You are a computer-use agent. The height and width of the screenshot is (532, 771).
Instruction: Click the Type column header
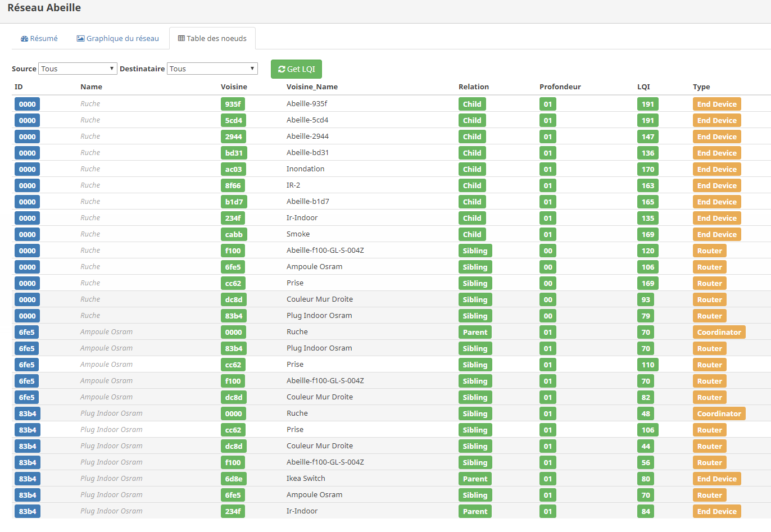701,87
